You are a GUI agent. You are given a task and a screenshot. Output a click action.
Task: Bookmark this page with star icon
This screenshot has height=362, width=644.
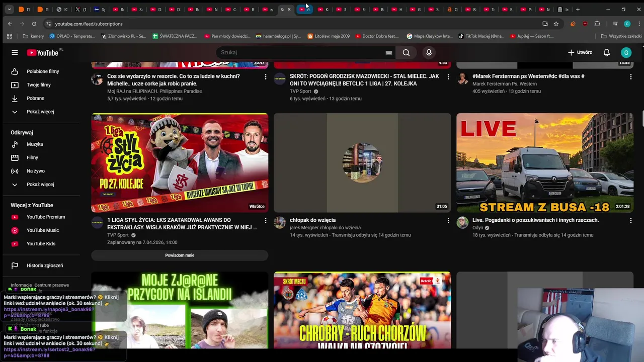pyautogui.click(x=556, y=24)
